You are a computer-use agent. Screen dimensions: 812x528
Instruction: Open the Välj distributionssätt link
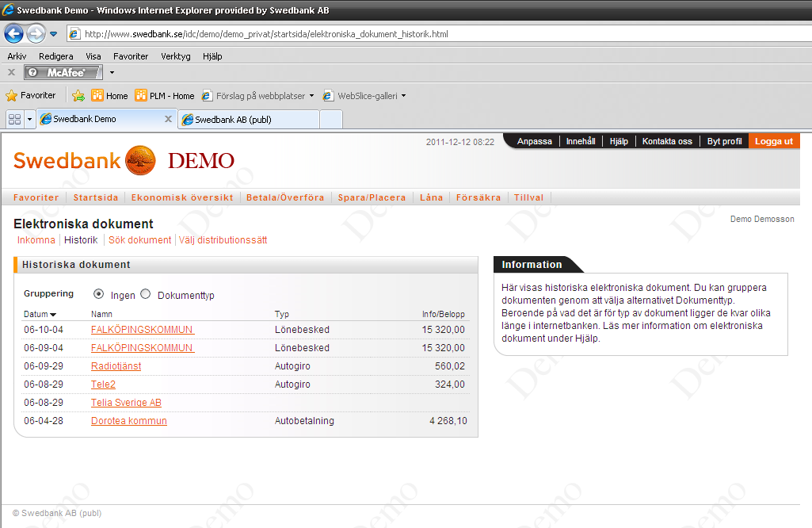(x=223, y=240)
